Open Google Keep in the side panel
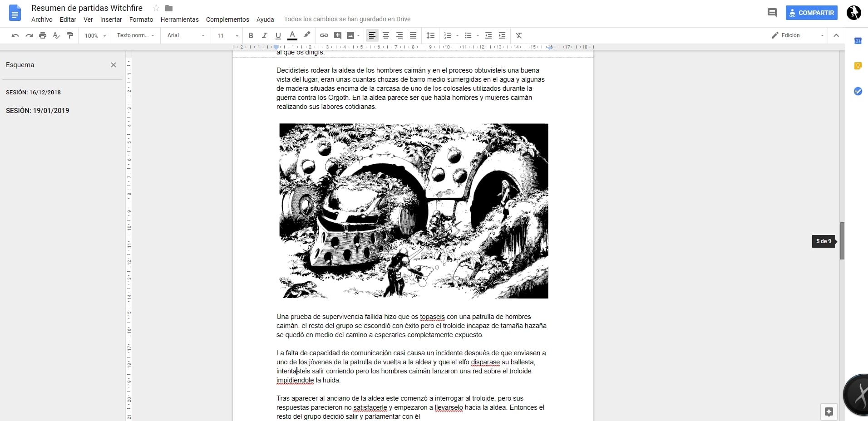The height and width of the screenshot is (421, 868). point(858,66)
